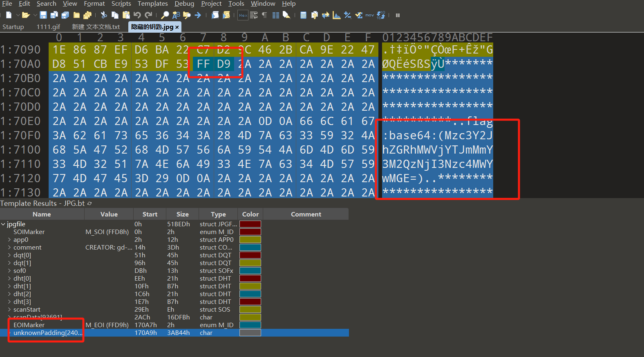The height and width of the screenshot is (357, 644).
Task: Toggle the show whitespace pilcrow icon
Action: pos(264,15)
